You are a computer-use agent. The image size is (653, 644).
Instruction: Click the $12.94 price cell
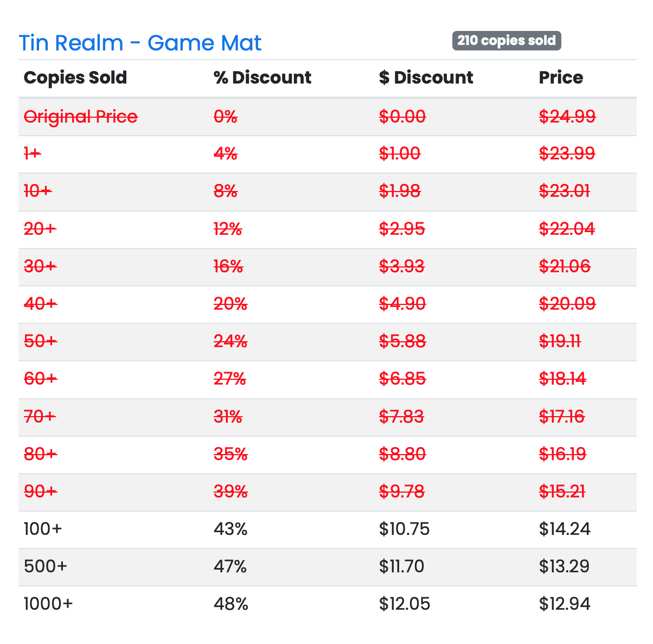(565, 604)
